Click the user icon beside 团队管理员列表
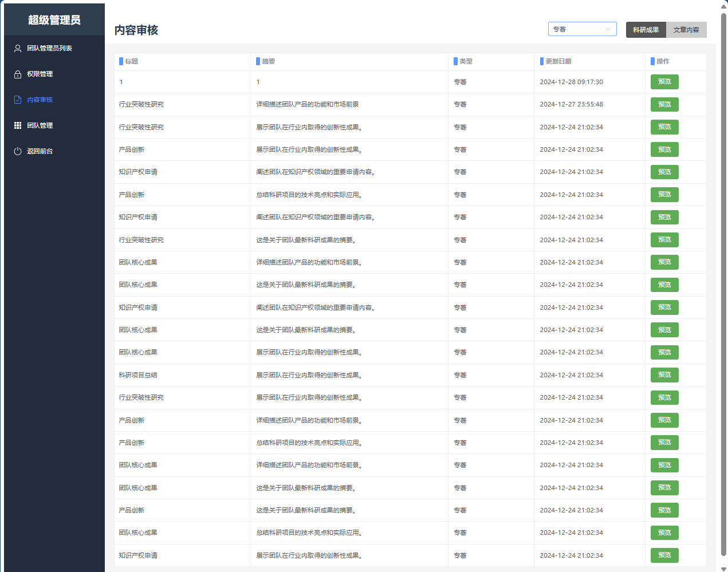The height and width of the screenshot is (572, 728). (x=18, y=49)
